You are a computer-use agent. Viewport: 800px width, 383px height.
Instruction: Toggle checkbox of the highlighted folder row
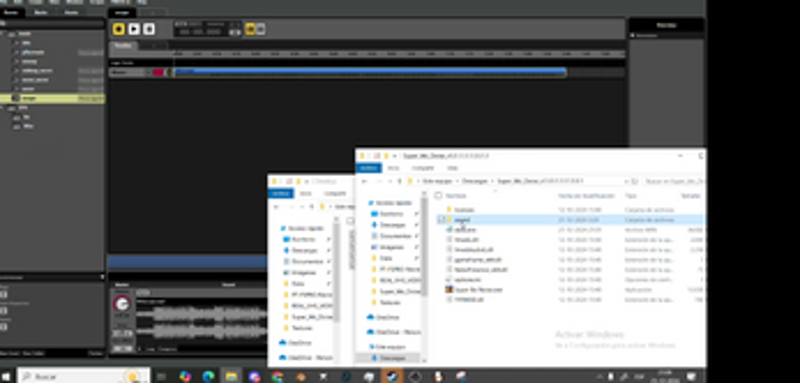(x=441, y=219)
